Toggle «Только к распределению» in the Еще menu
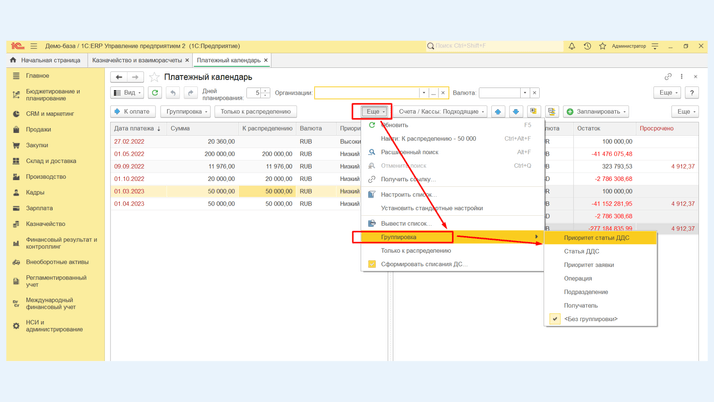 tap(415, 251)
